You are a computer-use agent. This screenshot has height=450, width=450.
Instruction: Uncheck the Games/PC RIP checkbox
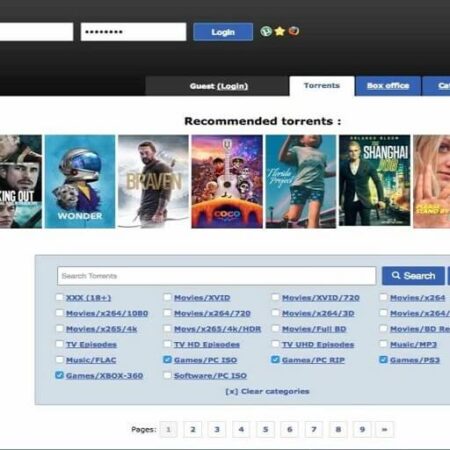click(275, 359)
